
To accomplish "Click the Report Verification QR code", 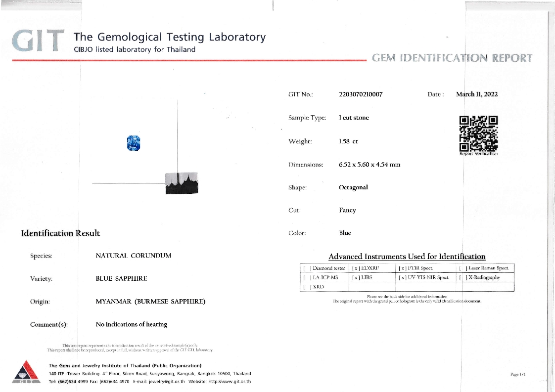I will tap(478, 132).
